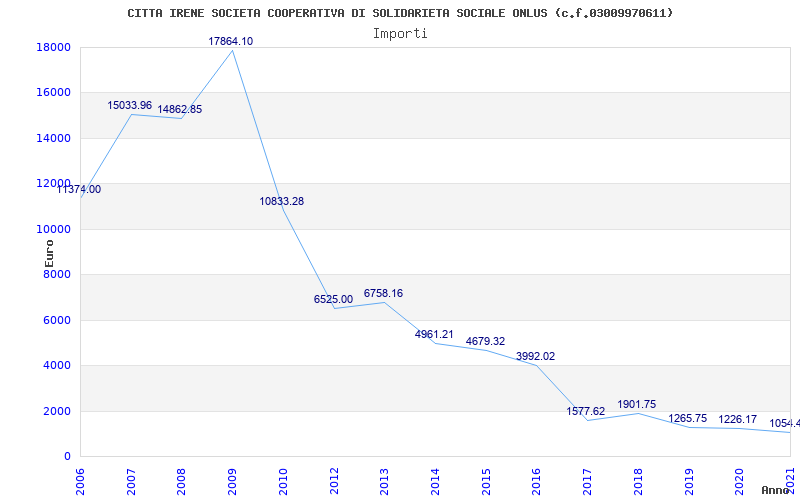Click the 10000 y-axis tick
The width and height of the screenshot is (800, 500).
[53, 230]
